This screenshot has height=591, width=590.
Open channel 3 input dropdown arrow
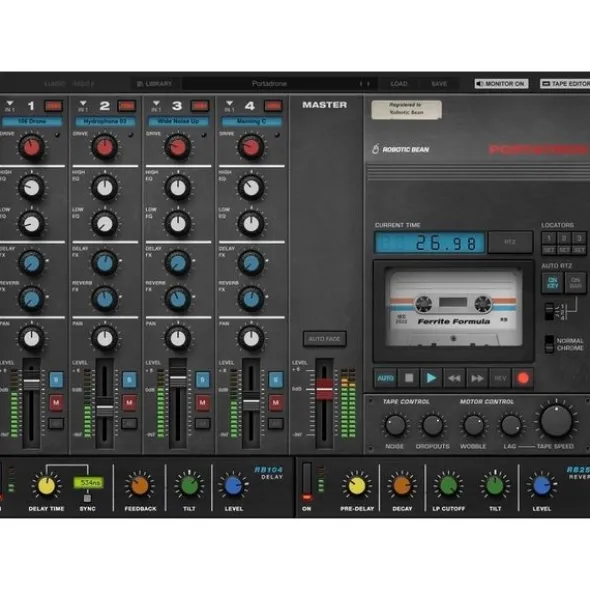[x=156, y=103]
